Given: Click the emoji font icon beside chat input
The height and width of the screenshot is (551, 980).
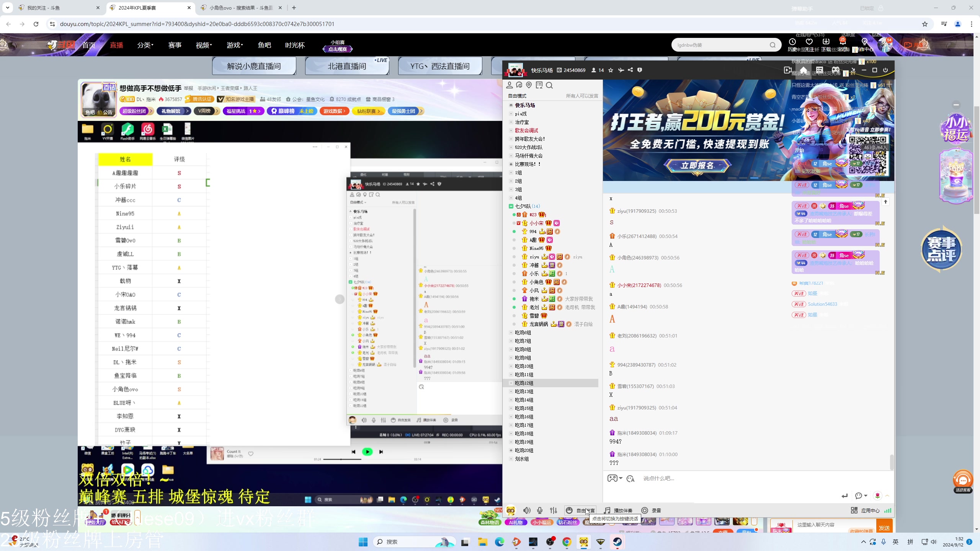Looking at the screenshot, I should pos(630,479).
